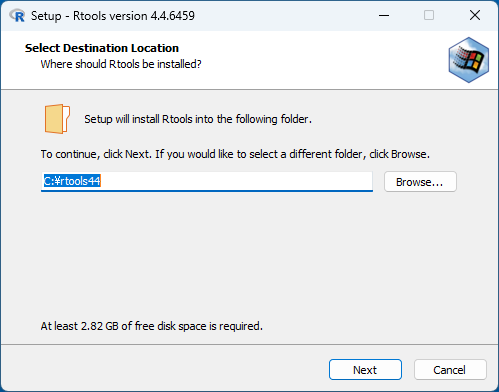
Task: Click the Setup will install Rtools sentence
Action: (x=198, y=119)
